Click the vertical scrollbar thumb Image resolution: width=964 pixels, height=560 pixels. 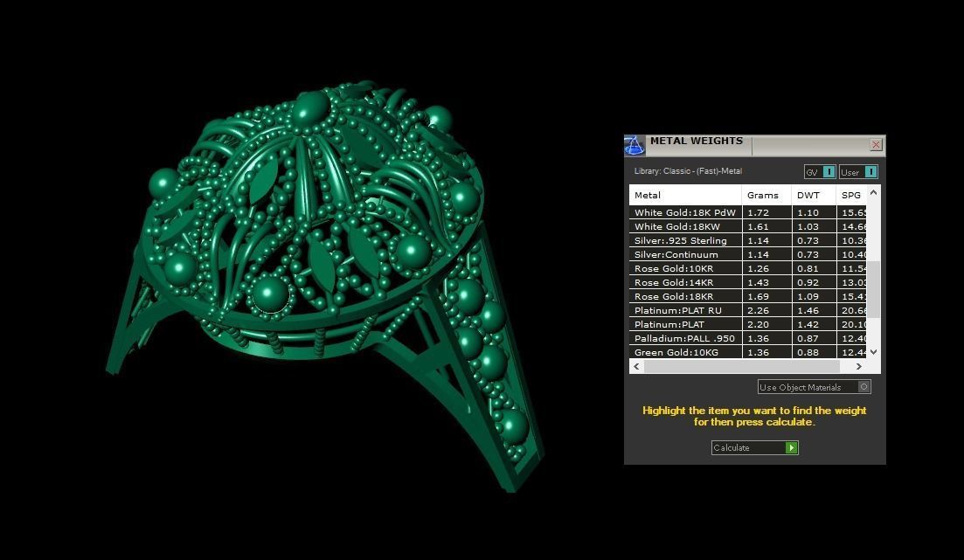tap(874, 289)
